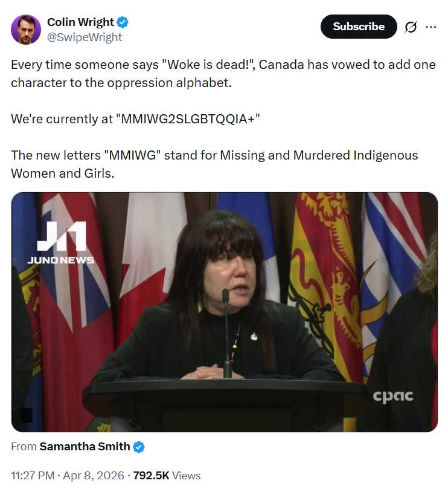Viewport: 448px width, 492px height.
Task: Click the @SwipeWright handle
Action: click(x=85, y=37)
